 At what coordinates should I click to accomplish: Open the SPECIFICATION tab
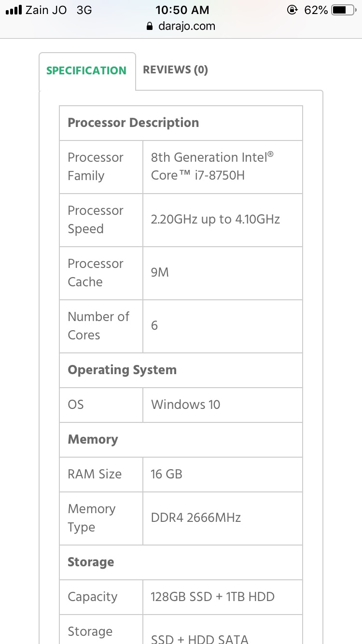click(x=86, y=70)
